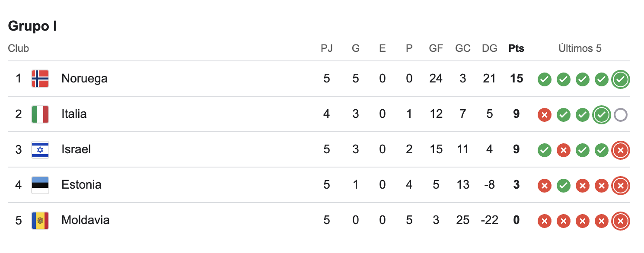Click the Estonia flag icon
Image resolution: width=644 pixels, height=253 pixels.
[40, 185]
